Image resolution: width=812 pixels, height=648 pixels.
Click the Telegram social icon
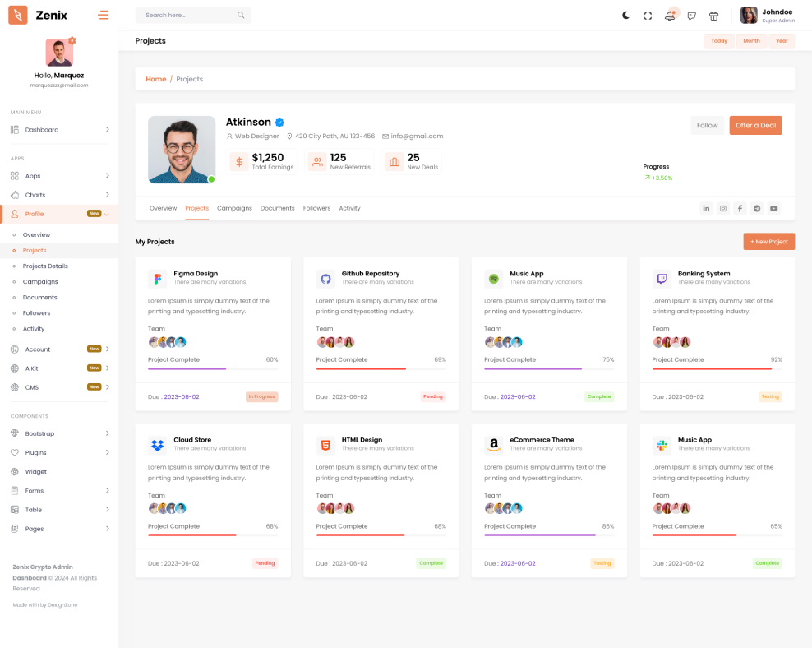click(x=757, y=209)
